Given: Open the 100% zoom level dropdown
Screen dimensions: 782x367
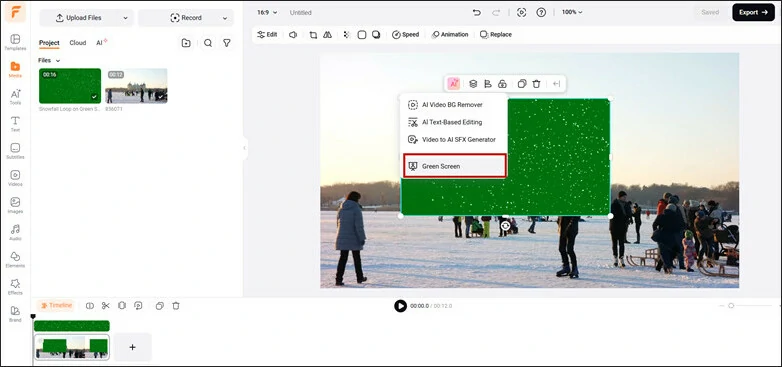Looking at the screenshot, I should [572, 12].
